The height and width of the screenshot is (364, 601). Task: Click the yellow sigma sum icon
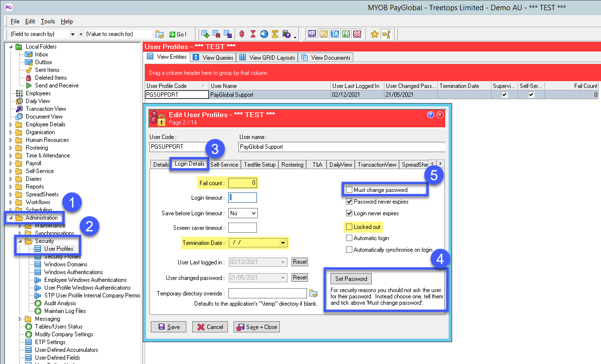pyautogui.click(x=275, y=34)
